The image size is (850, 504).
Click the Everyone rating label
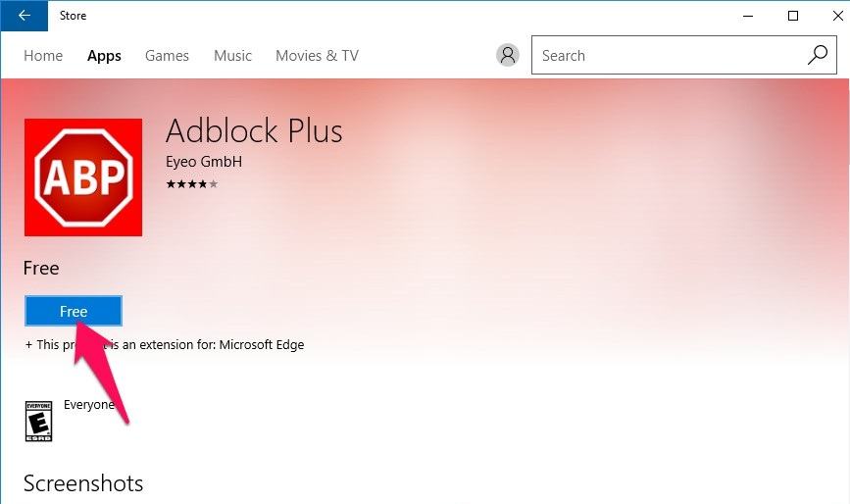89,405
